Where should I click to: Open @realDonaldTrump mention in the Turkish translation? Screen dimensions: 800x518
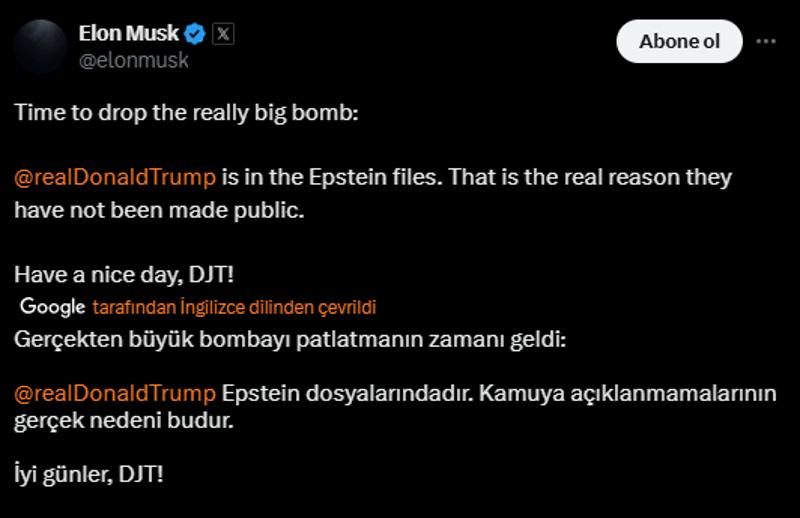[x=115, y=393]
